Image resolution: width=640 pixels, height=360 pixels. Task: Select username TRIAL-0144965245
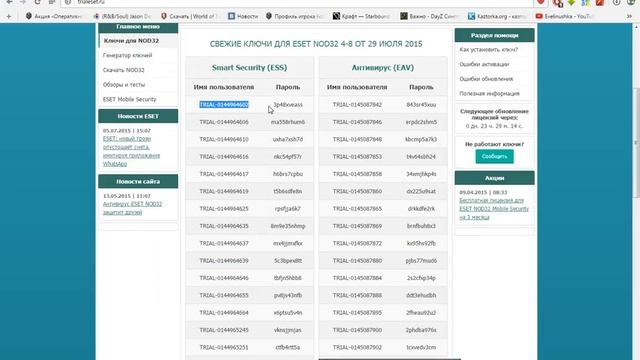click(x=224, y=330)
